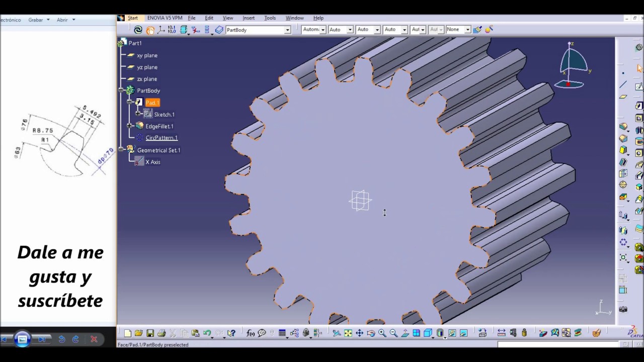
Task: Click the Line tool in the right toolbar
Action: pyautogui.click(x=623, y=85)
